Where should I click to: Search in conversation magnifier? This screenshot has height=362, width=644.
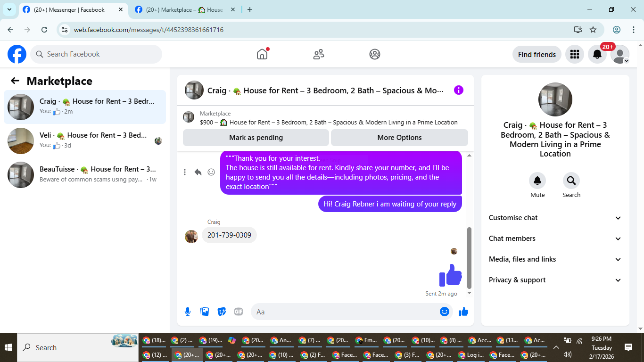[x=571, y=181]
